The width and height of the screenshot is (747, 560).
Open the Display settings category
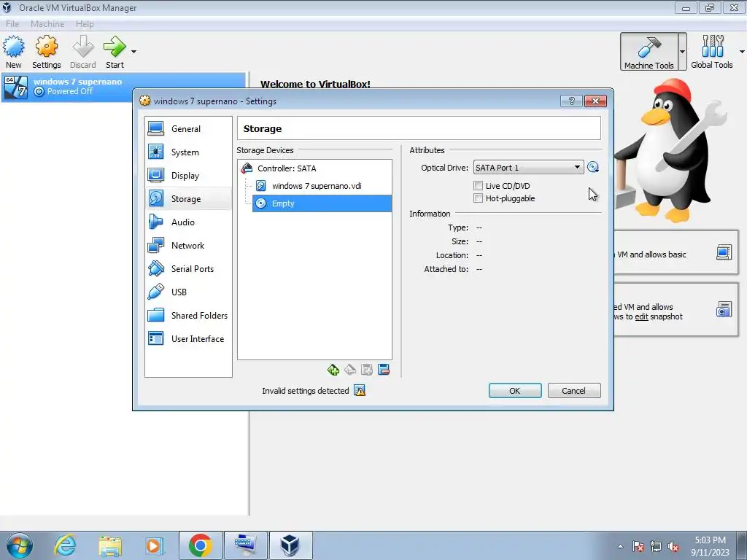click(188, 175)
